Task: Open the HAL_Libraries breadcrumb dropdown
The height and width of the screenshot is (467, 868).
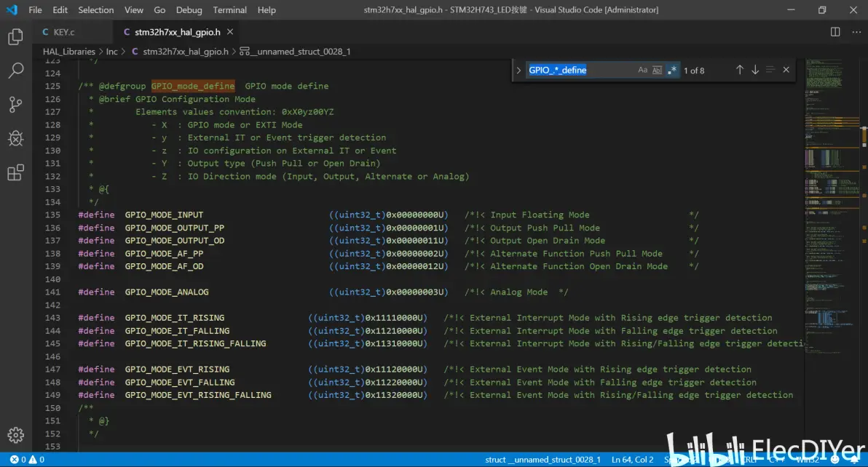Action: (x=68, y=52)
